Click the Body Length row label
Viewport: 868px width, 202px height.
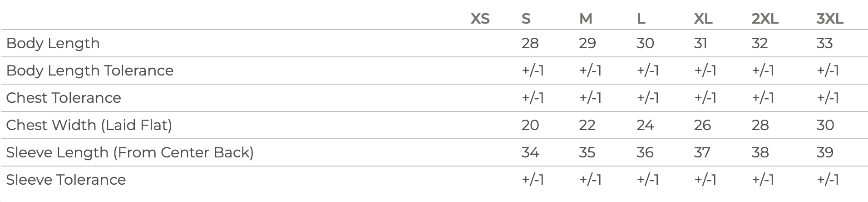point(53,43)
